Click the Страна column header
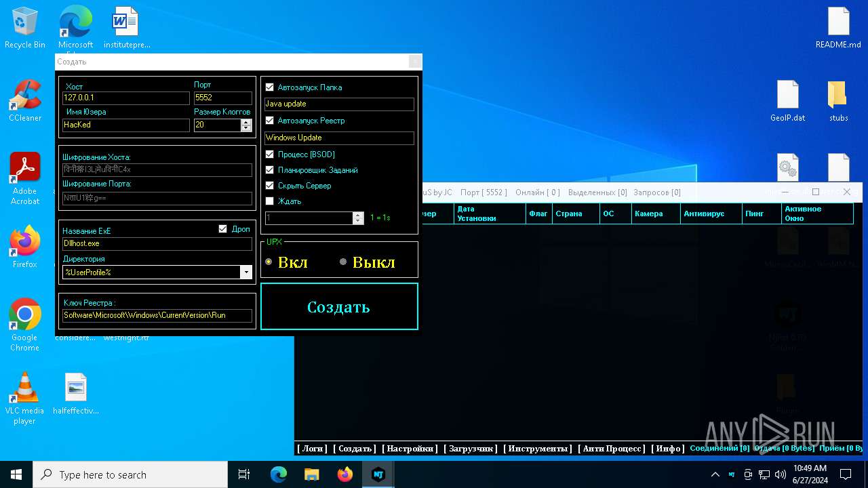Screen dimensions: 868x488 point(576,213)
